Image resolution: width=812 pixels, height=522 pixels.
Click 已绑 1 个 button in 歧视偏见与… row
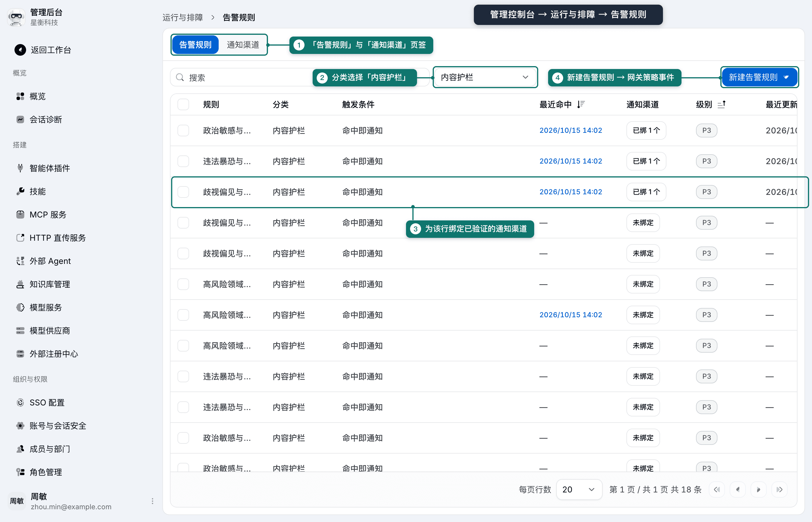click(646, 192)
